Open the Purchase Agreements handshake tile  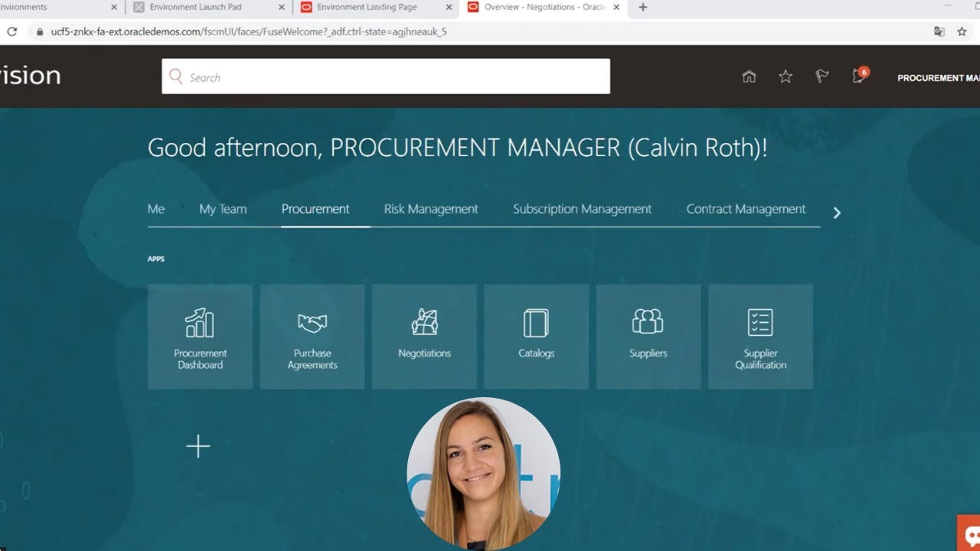pos(312,337)
